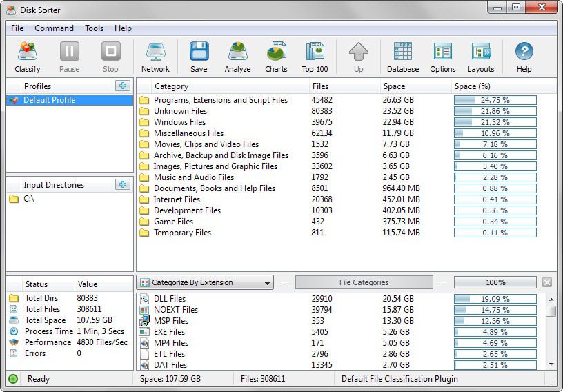
Task: Click the EXE Files row icon
Action: [x=144, y=332]
